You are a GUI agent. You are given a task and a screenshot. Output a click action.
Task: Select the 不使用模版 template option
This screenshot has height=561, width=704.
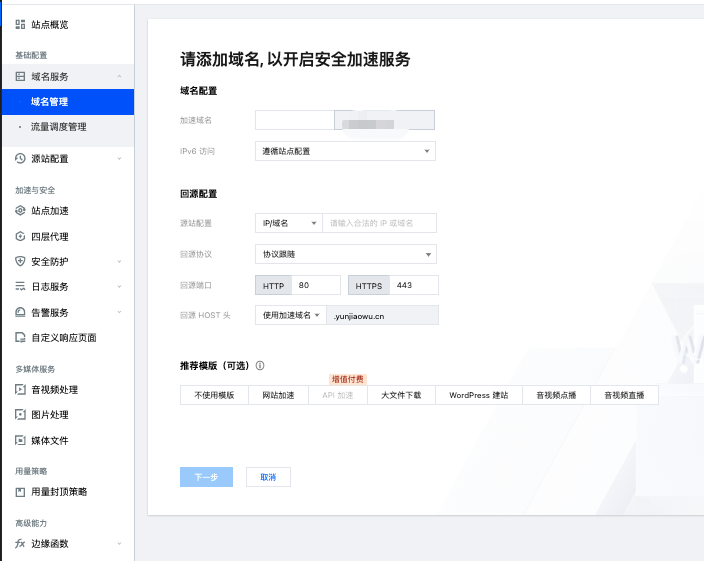(x=214, y=395)
